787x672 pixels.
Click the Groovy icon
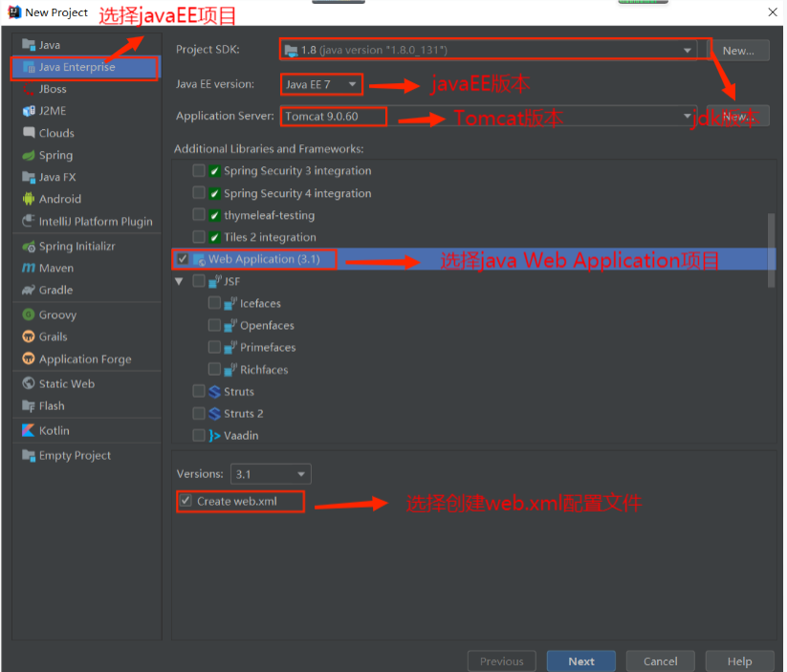click(28, 314)
